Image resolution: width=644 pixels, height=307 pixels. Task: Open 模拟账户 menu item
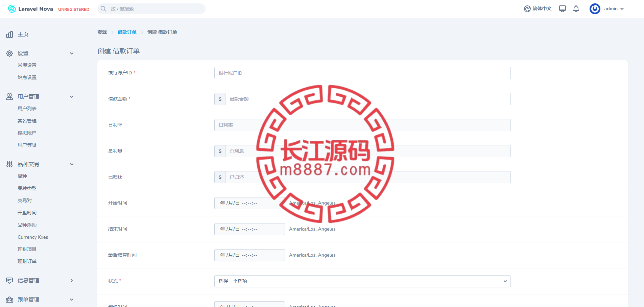click(27, 133)
